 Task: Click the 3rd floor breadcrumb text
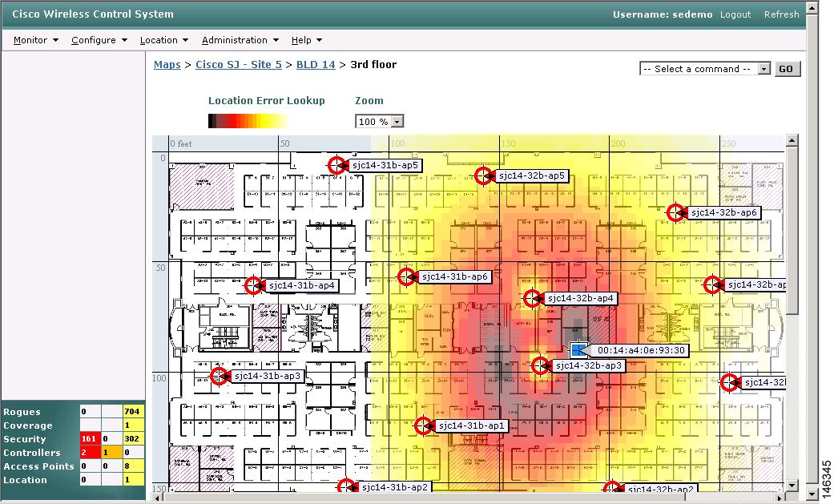click(373, 64)
